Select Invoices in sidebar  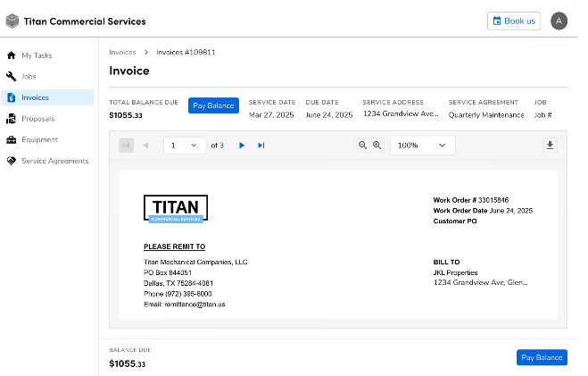click(47, 97)
